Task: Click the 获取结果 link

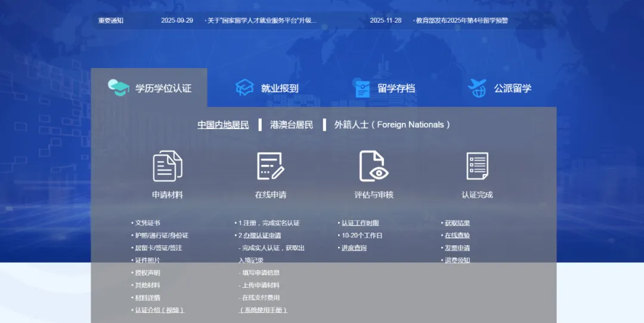Action: pos(457,223)
